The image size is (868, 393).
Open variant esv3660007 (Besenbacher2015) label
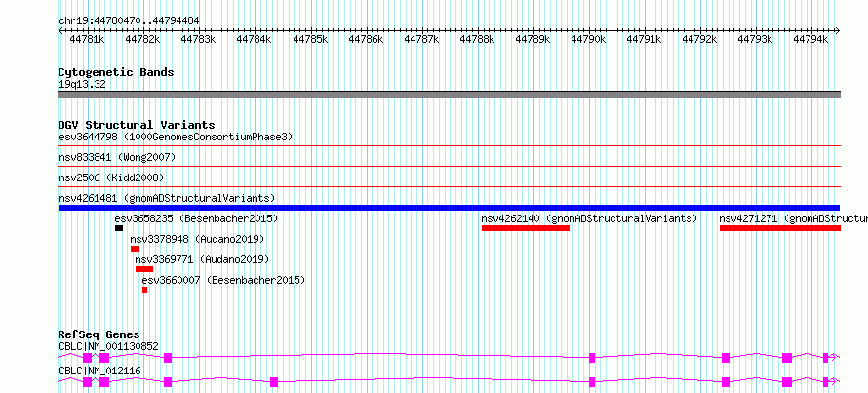[x=223, y=280]
